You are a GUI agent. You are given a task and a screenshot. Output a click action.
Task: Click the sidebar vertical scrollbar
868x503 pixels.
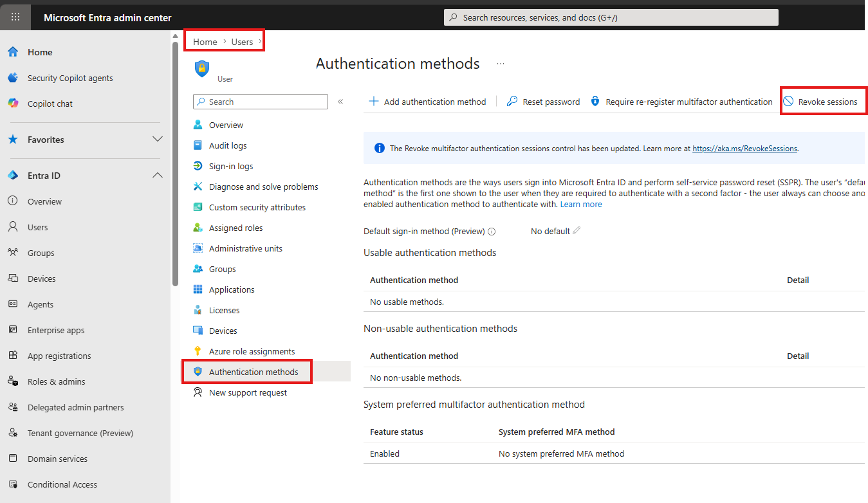point(175,164)
